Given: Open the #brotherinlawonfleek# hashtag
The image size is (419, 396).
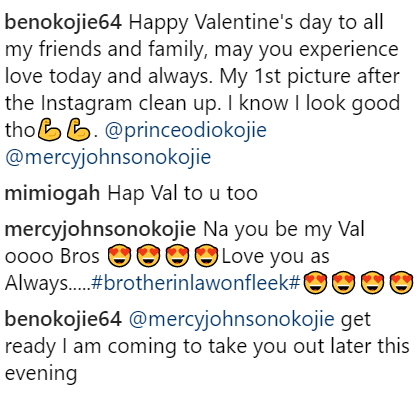Looking at the screenshot, I should 196,283.
